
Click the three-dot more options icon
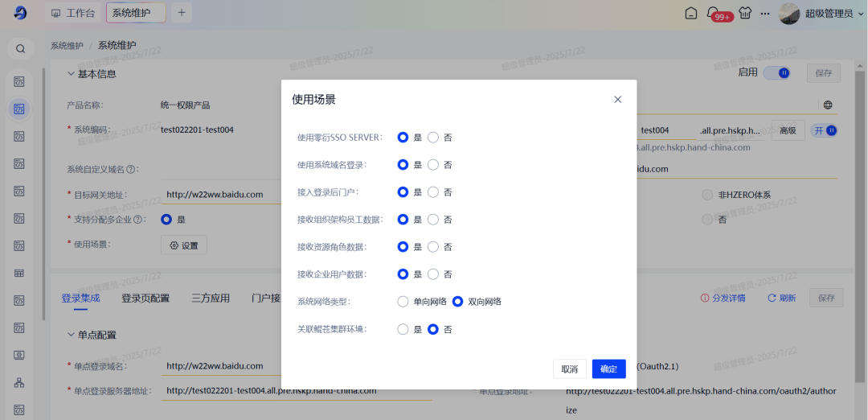point(765,13)
